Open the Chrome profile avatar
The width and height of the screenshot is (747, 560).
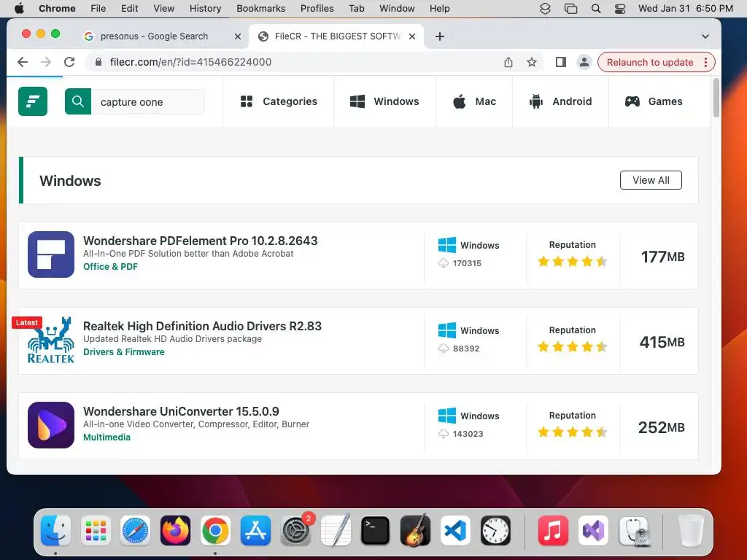(x=584, y=62)
